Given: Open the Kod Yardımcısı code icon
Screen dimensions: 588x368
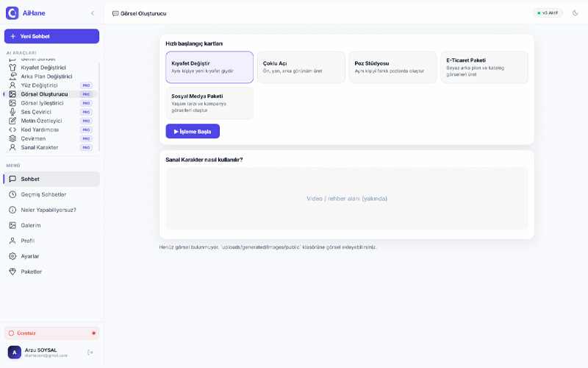Looking at the screenshot, I should (x=12, y=130).
